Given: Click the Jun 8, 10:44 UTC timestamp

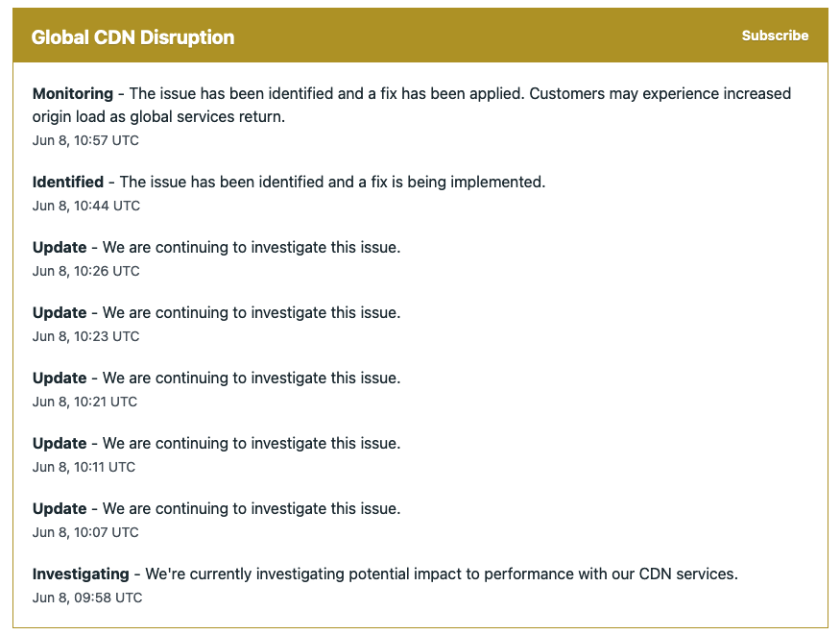Looking at the screenshot, I should (86, 206).
